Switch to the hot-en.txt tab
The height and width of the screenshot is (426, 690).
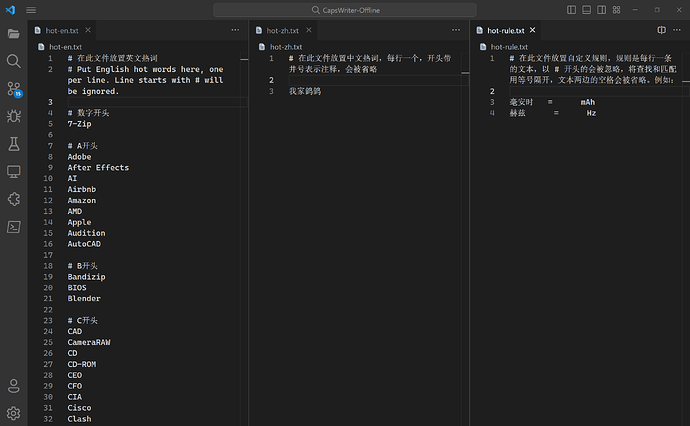point(61,31)
